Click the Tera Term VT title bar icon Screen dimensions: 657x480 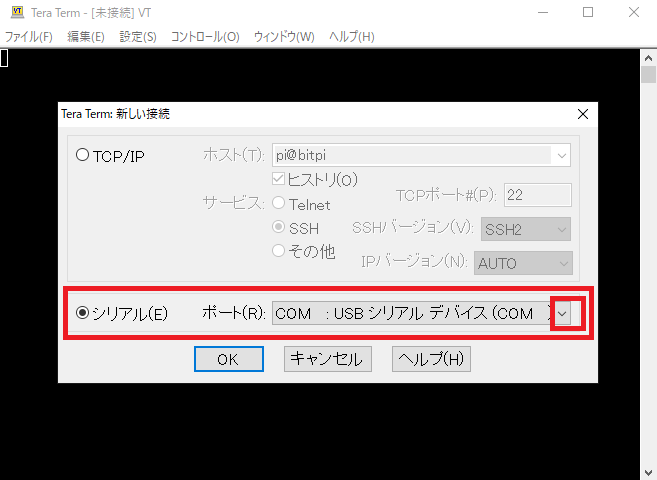pyautogui.click(x=17, y=12)
